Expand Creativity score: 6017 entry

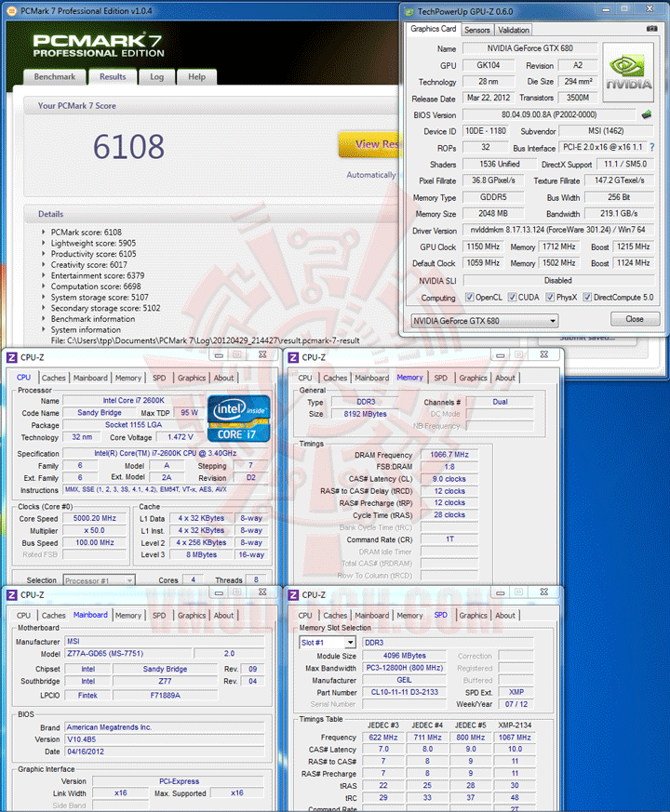(44, 265)
